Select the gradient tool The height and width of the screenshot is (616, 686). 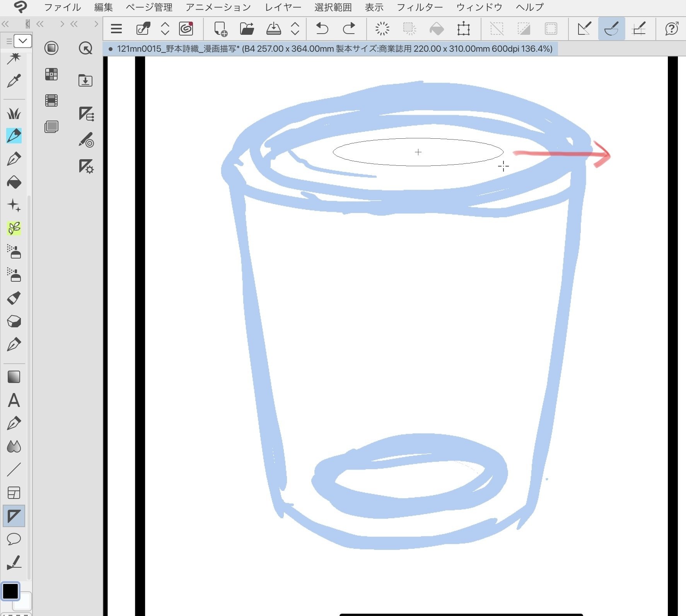pos(14,377)
